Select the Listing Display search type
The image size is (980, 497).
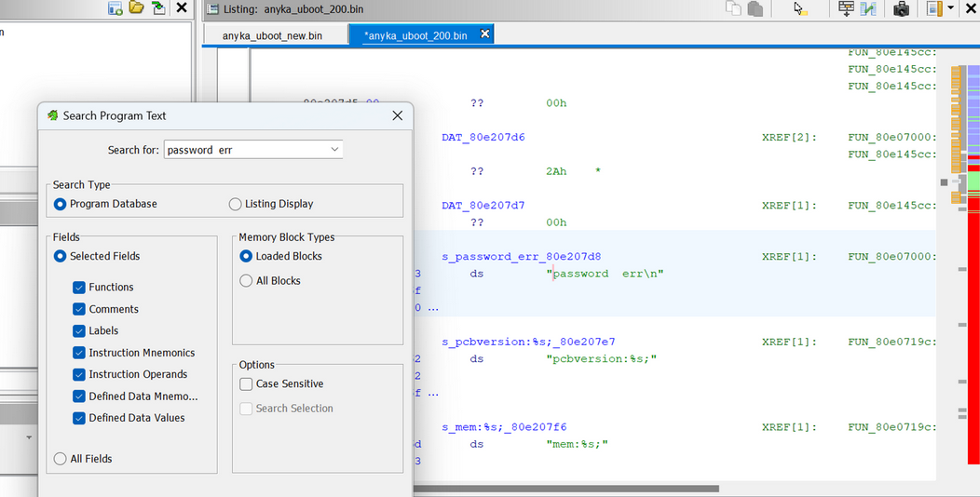click(236, 204)
